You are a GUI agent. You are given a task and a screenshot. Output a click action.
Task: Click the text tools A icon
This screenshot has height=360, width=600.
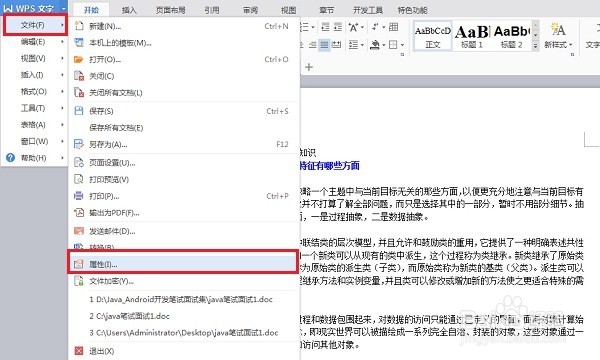353,27
